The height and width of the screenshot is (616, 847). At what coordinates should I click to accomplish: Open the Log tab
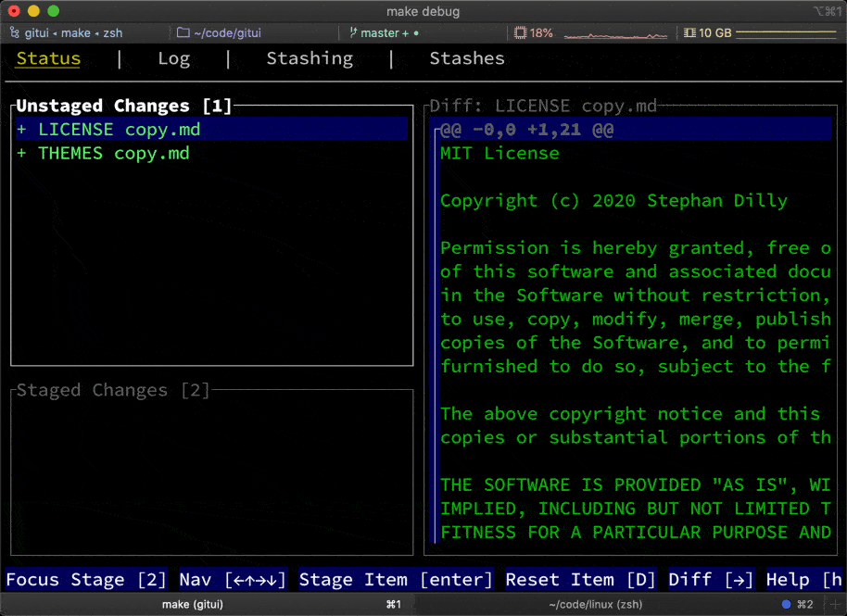coord(173,58)
